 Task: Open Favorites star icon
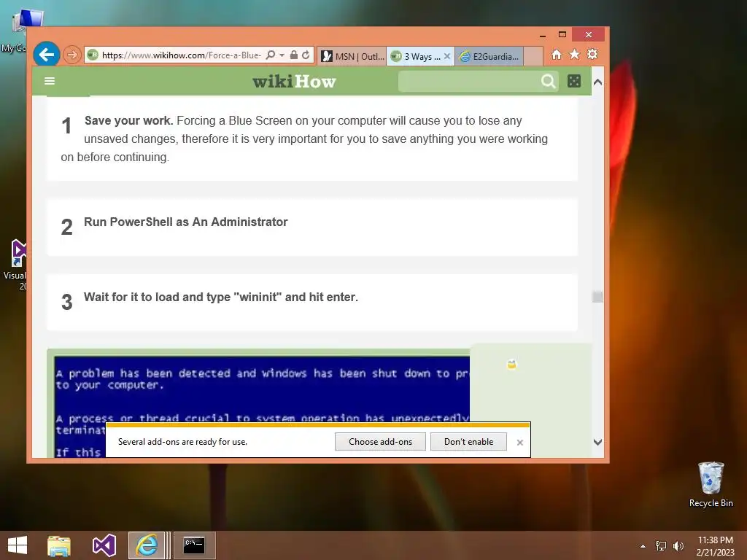[575, 54]
